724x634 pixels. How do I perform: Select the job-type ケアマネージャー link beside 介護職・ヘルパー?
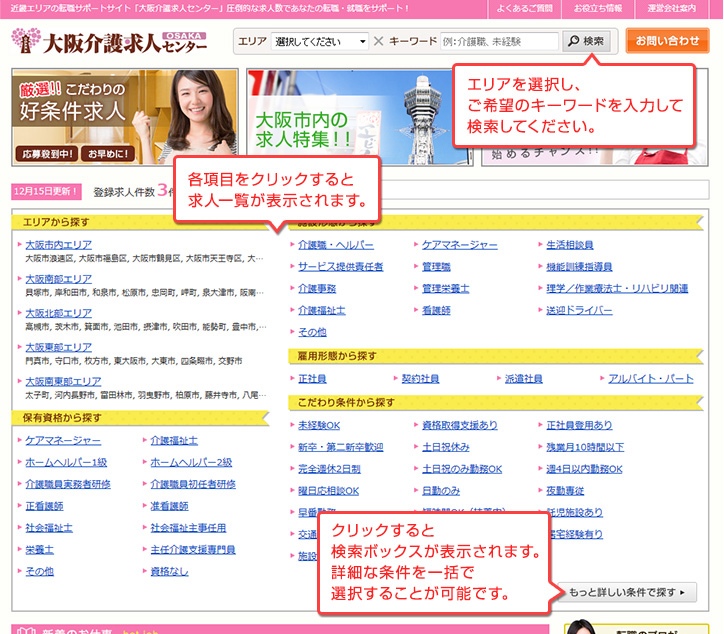(459, 245)
